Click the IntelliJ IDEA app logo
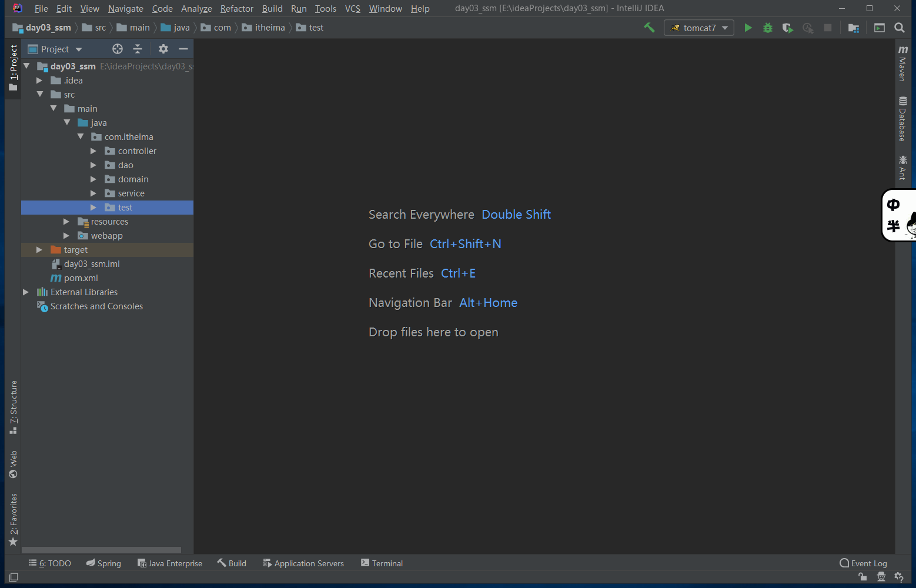 tap(17, 8)
